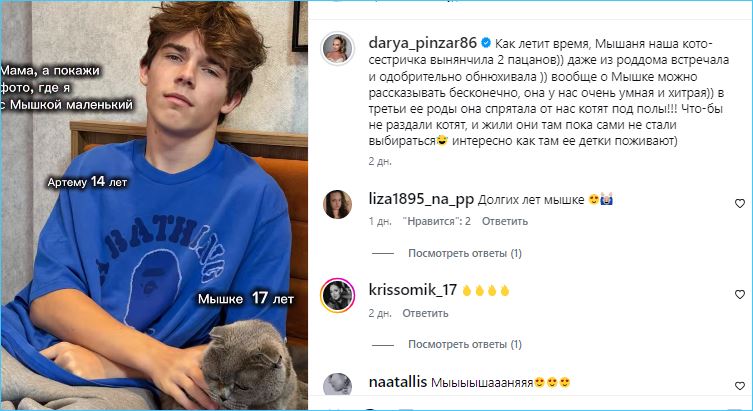Click the "1 дн." timestamp on the liza1895_na_pp comment
Image resolution: width=753 pixels, height=411 pixels.
tap(380, 221)
